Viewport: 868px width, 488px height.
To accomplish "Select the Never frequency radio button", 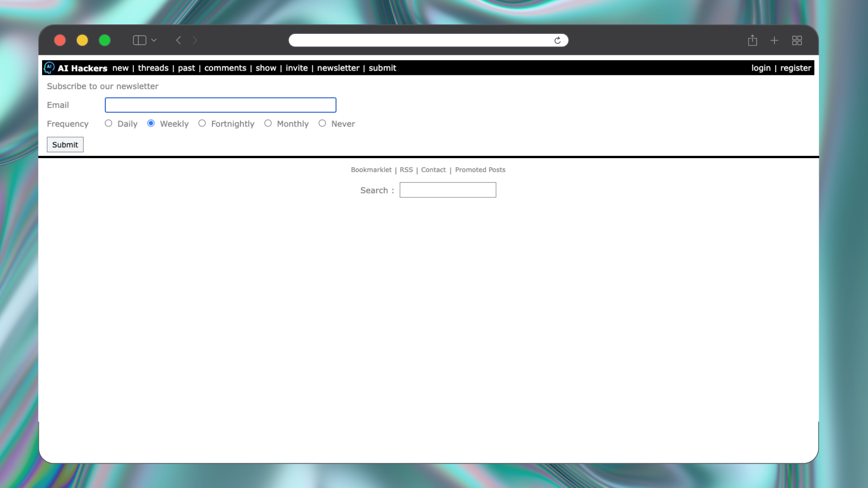I will (x=322, y=123).
